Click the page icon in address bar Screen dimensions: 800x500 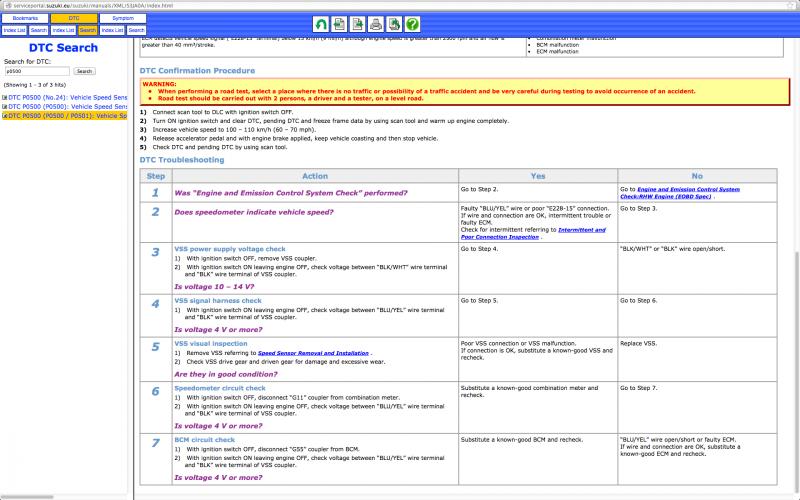pyautogui.click(x=7, y=5)
